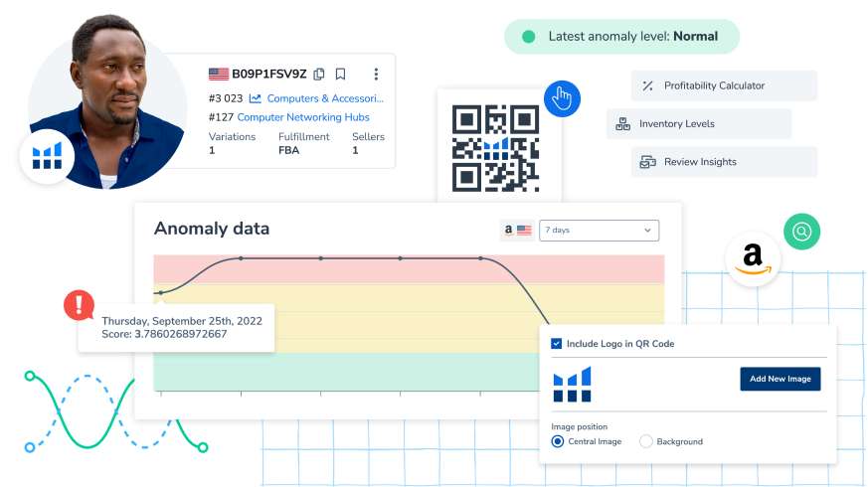Image resolution: width=868 pixels, height=487 pixels.
Task: Open the three-dot product options menu
Action: pos(376,74)
